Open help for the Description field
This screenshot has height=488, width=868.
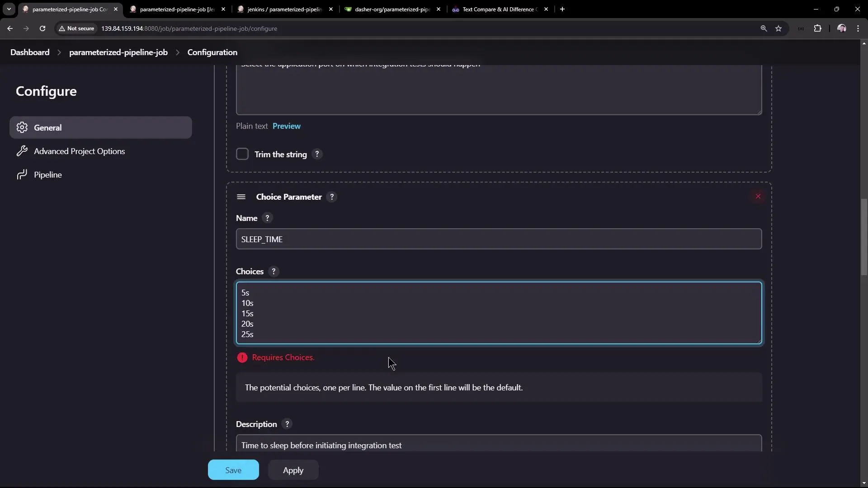[x=287, y=424]
